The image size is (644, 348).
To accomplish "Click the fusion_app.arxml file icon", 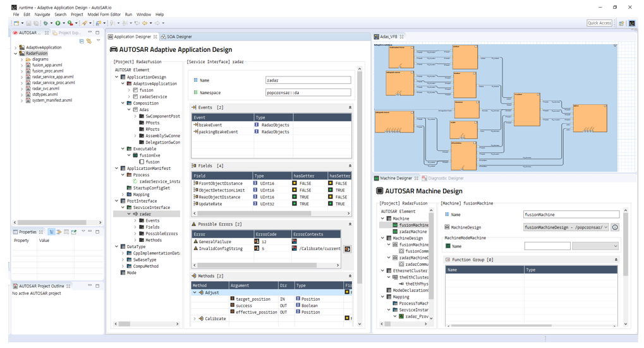I will pos(28,65).
